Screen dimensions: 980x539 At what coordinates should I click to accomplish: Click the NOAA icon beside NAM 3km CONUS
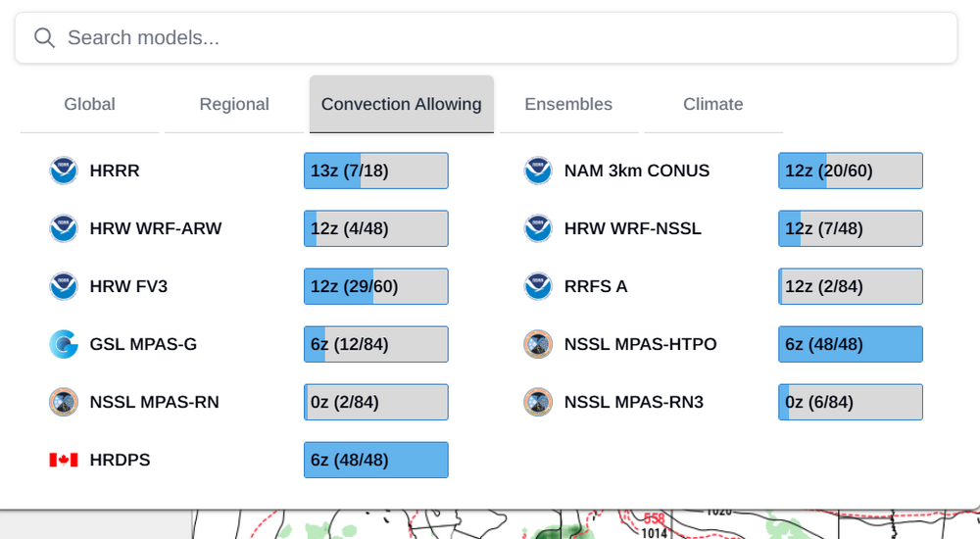[538, 171]
